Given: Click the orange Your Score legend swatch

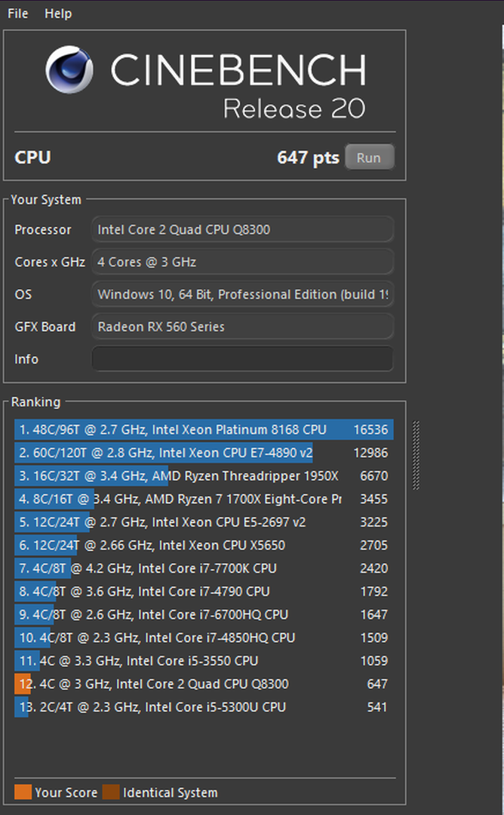Looking at the screenshot, I should click(23, 792).
